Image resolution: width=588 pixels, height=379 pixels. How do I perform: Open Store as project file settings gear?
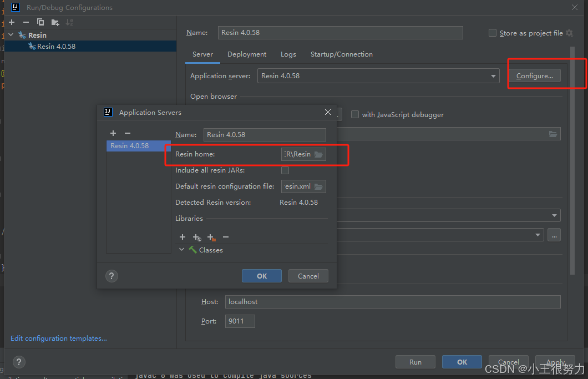569,33
